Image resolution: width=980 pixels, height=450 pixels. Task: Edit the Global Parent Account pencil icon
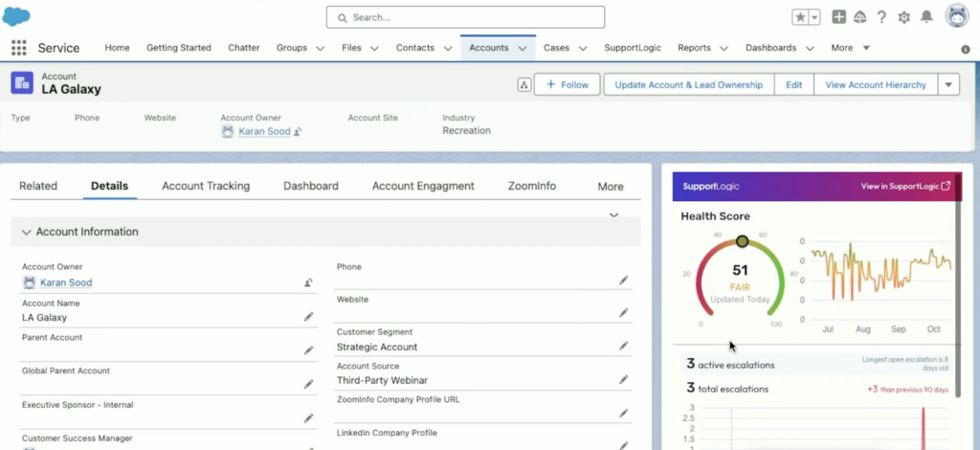(308, 384)
